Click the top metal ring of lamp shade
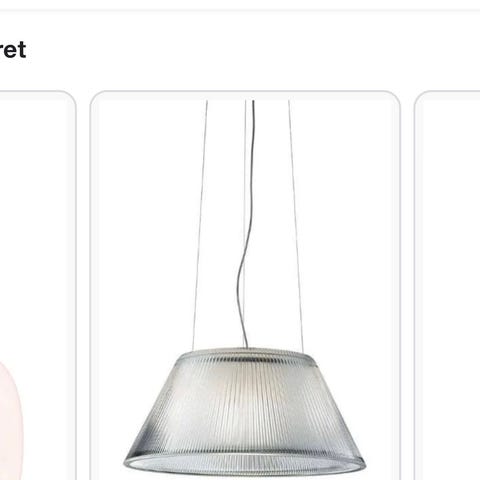This screenshot has height=480, width=480. (247, 354)
